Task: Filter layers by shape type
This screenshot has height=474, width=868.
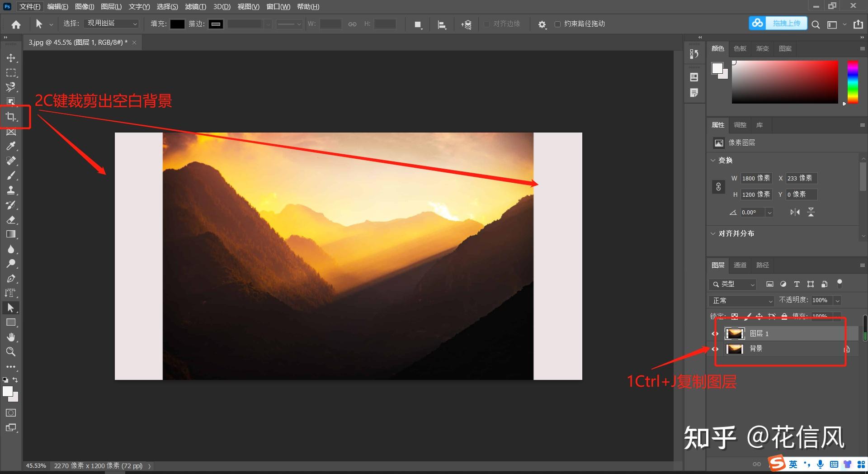Action: 811,284
